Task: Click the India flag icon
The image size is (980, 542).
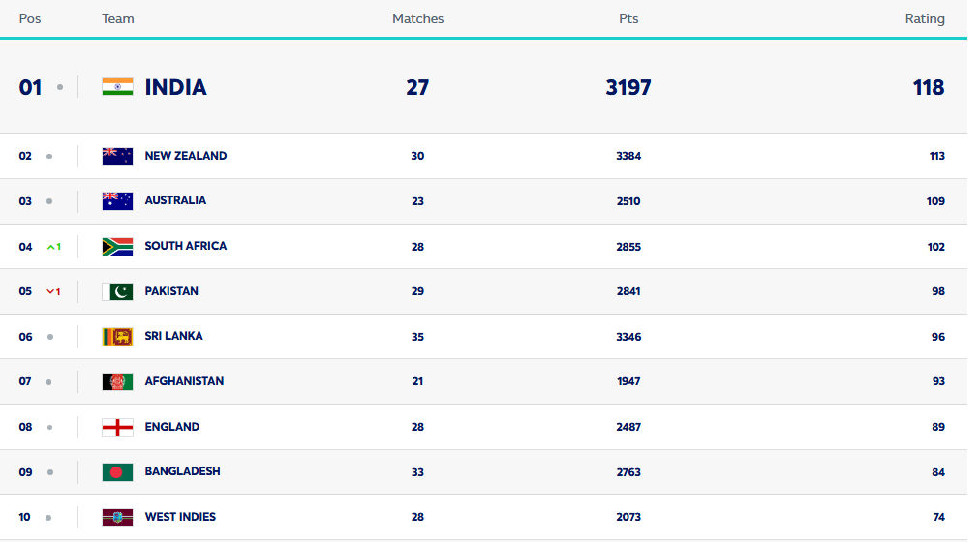Action: 117,87
